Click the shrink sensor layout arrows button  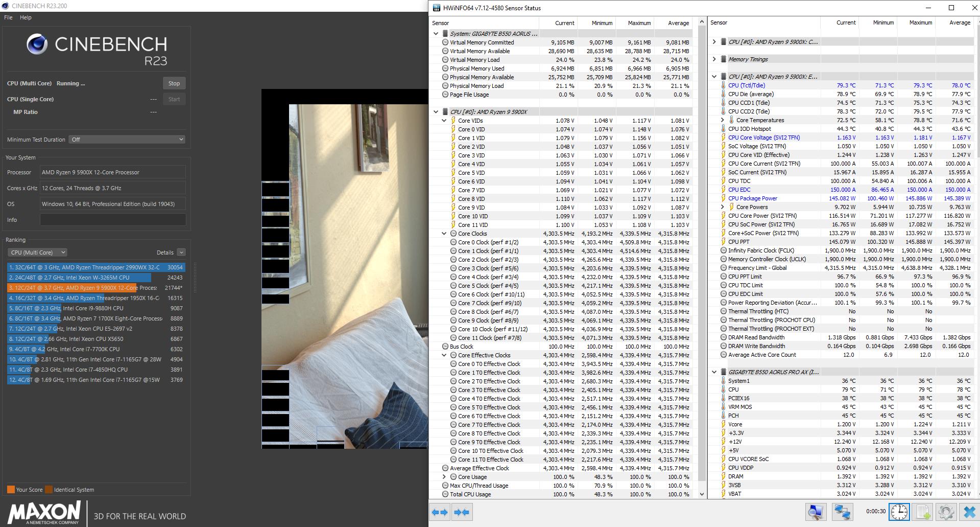(x=462, y=512)
